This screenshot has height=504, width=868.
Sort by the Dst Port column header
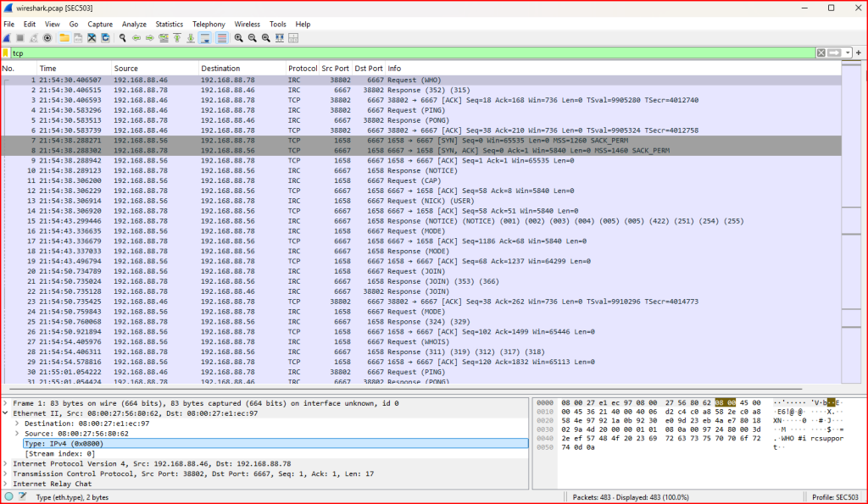point(369,69)
